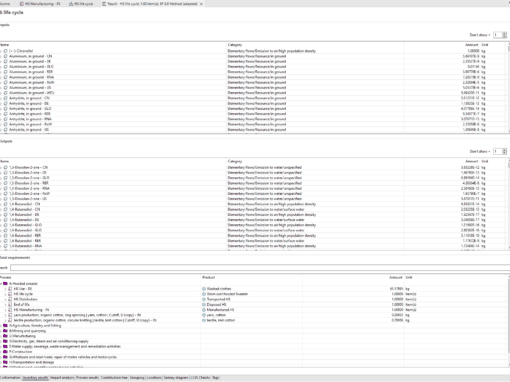Switch to the Impact analysis tab
The width and height of the screenshot is (510, 382).
pos(62,378)
